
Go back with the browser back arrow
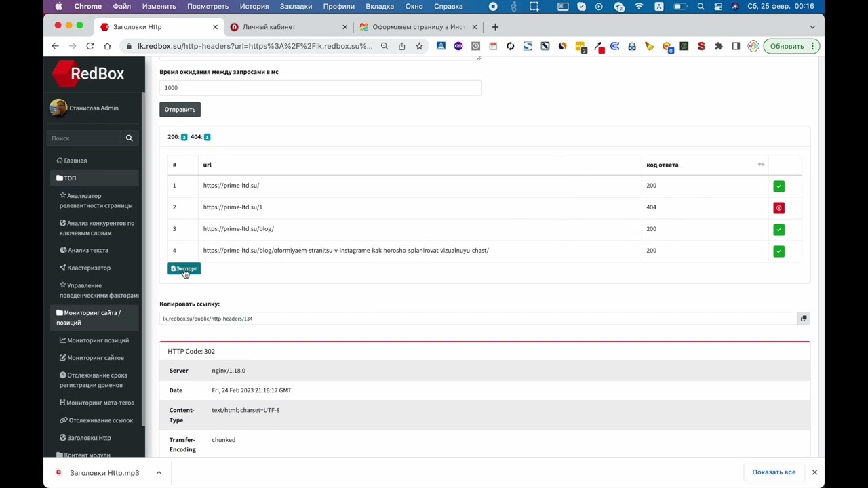(x=56, y=46)
